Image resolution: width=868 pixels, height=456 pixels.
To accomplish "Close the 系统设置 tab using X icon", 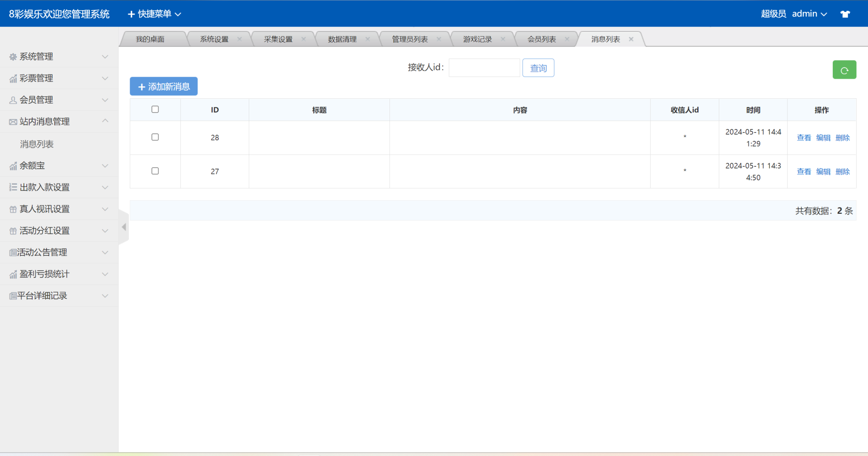I will pos(239,39).
